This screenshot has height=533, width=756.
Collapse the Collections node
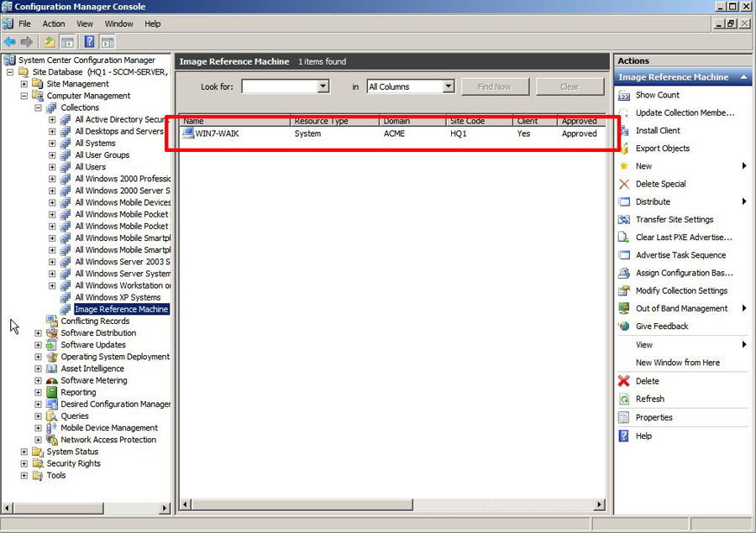[x=38, y=108]
